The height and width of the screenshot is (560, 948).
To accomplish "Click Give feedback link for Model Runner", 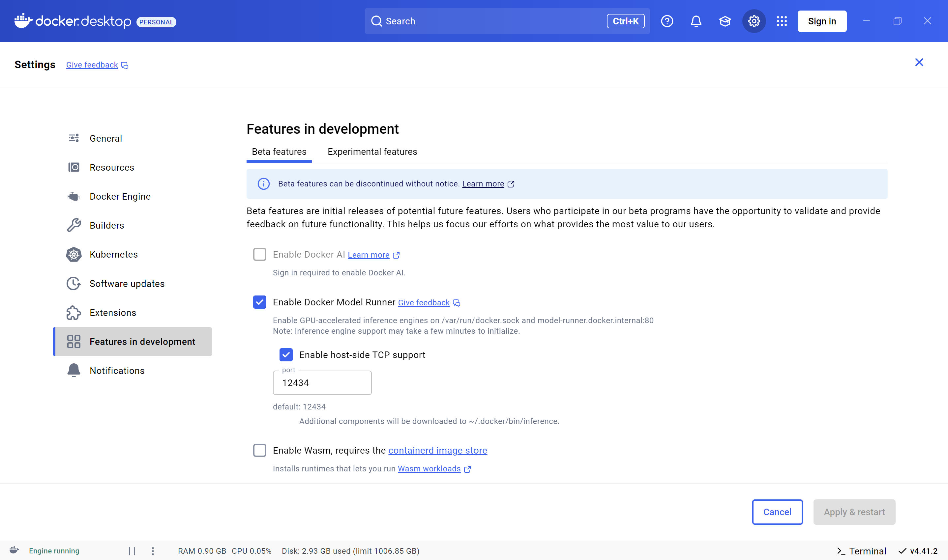I will click(x=424, y=303).
